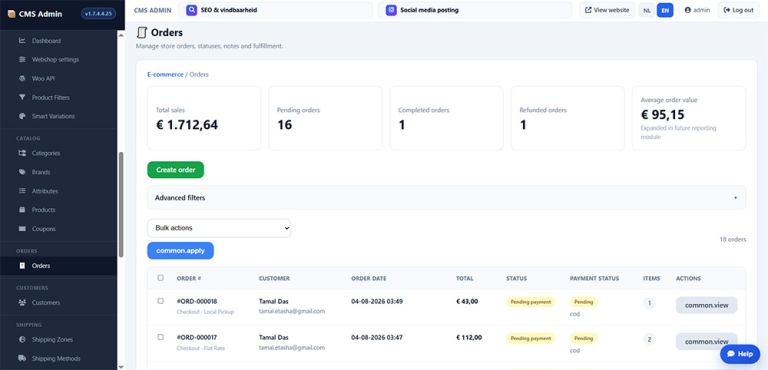Click the Products box icon
768x370 pixels.
click(22, 210)
